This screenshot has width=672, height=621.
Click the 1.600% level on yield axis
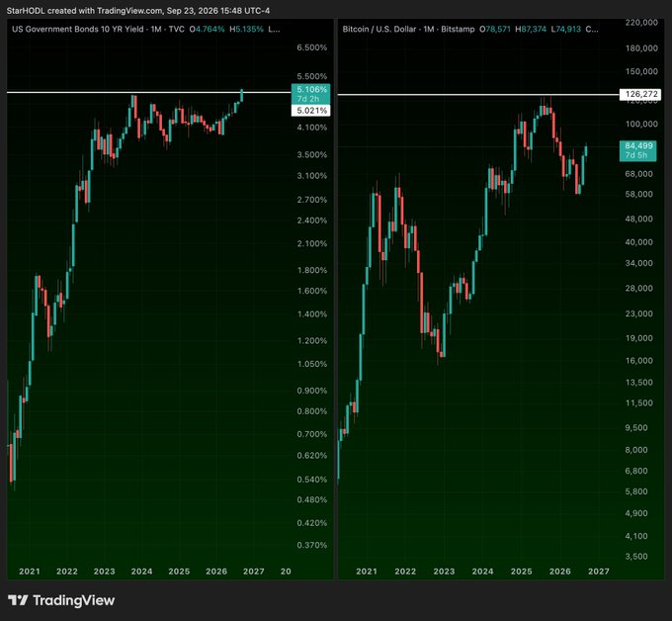(x=312, y=291)
